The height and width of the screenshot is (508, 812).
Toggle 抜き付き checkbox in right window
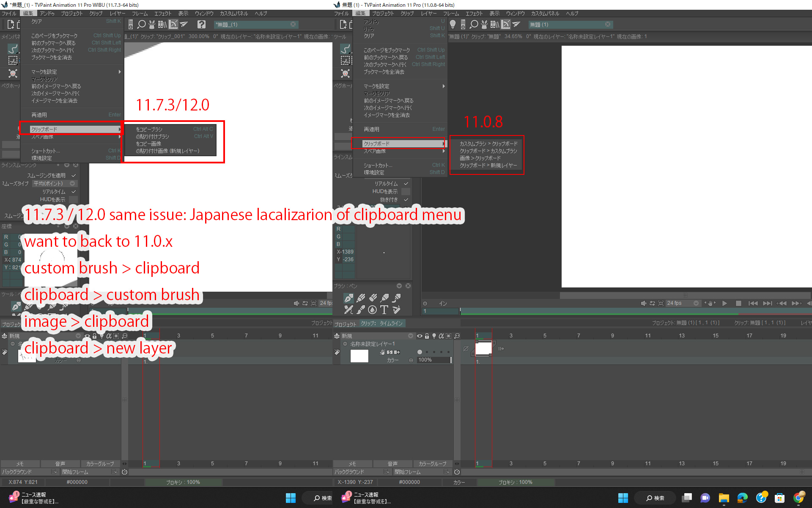(x=406, y=200)
